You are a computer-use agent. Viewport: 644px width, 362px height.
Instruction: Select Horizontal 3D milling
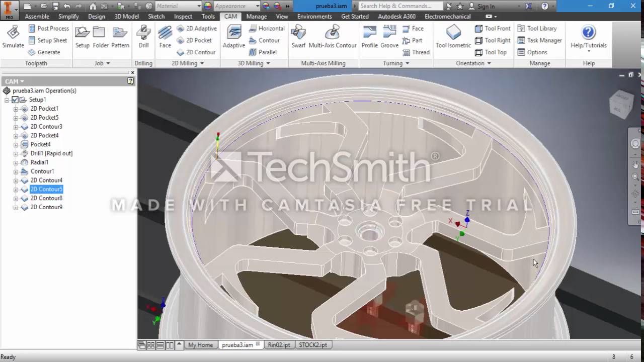[267, 29]
